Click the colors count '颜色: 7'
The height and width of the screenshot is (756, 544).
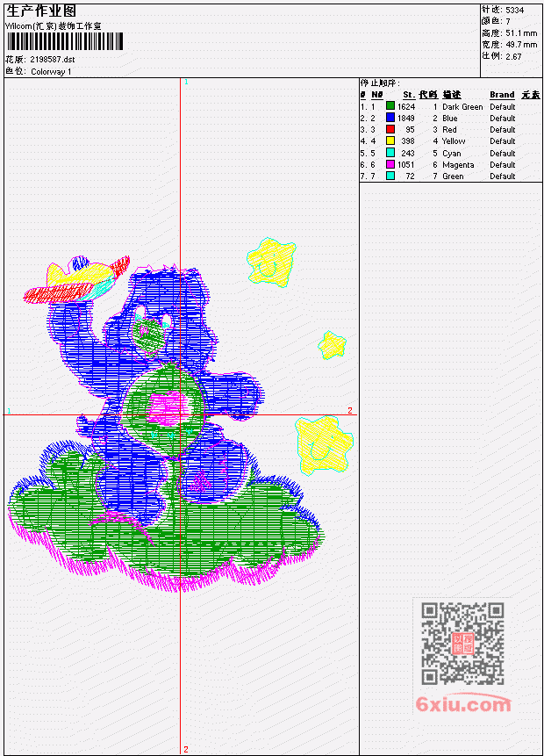click(496, 21)
